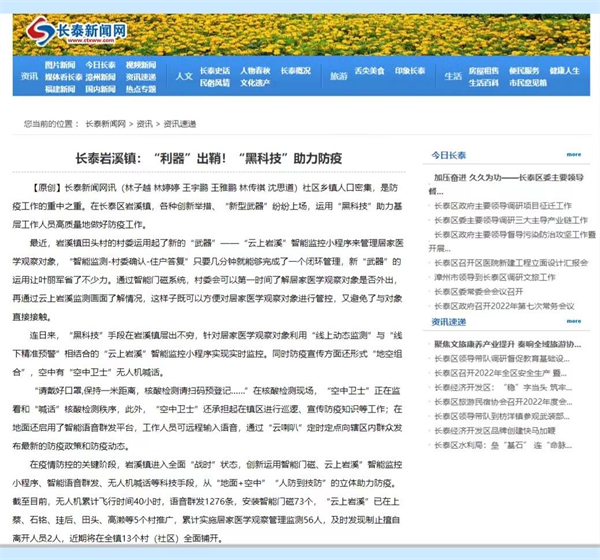This screenshot has width=600, height=560.
Task: Click the 长泰新闻网 site logo
Action: pos(77,31)
